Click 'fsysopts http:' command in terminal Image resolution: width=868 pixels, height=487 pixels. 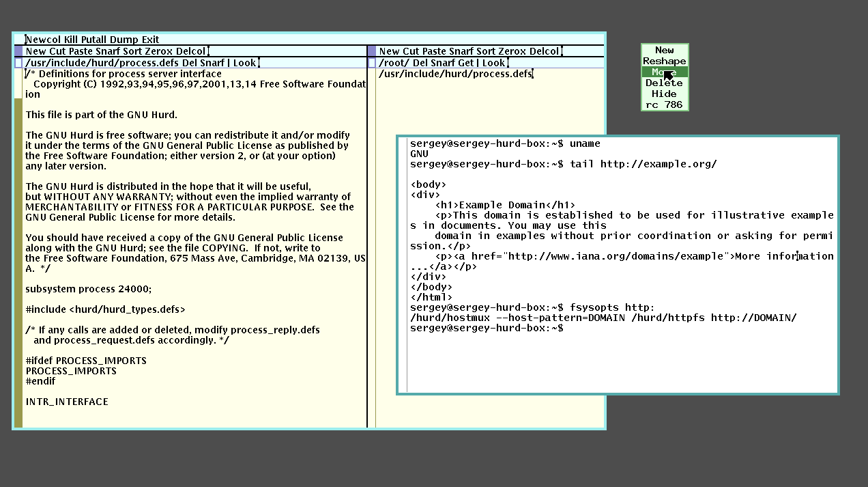(x=612, y=307)
